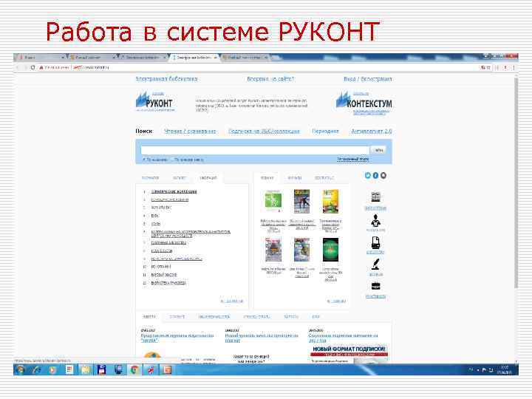This screenshot has width=532, height=399.
Task: Click 'Впервые на сайте?' link
Action: pos(270,79)
